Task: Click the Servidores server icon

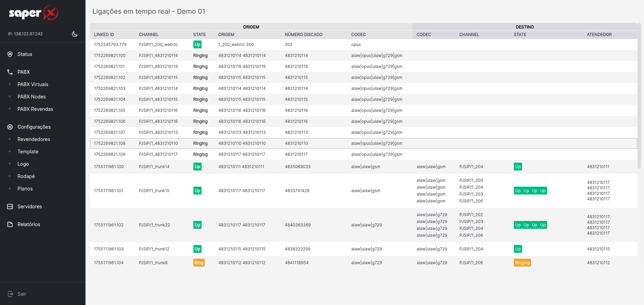Action: tap(10, 207)
